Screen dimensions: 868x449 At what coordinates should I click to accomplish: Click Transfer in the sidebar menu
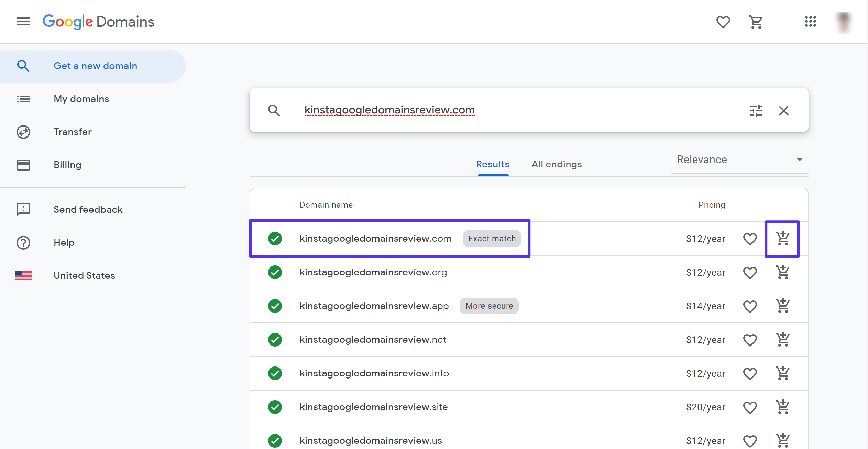[x=72, y=132]
